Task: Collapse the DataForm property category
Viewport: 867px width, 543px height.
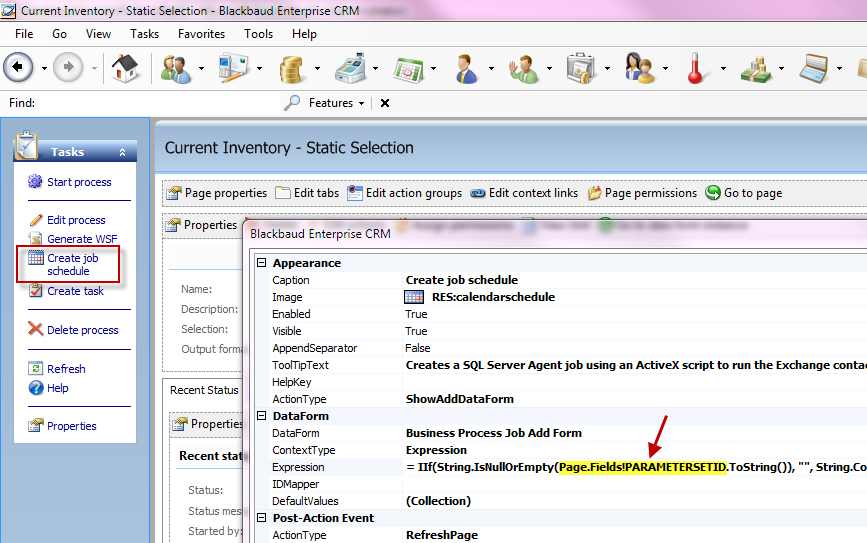Action: pos(262,415)
